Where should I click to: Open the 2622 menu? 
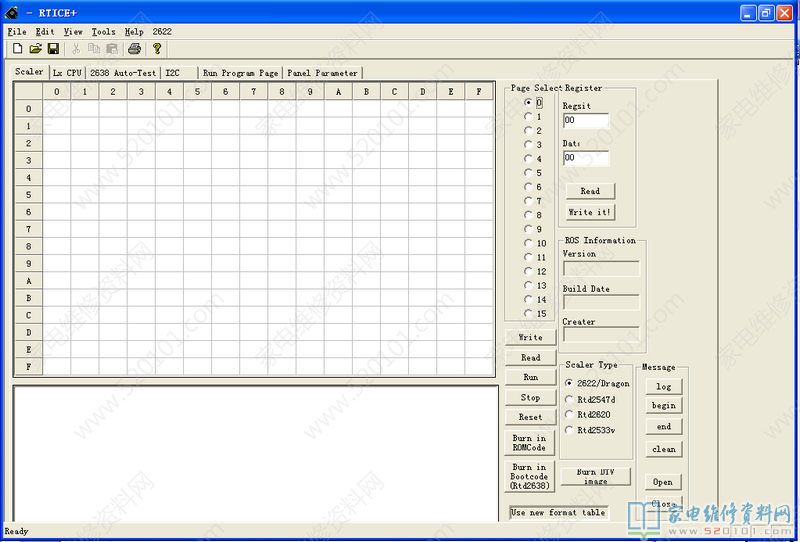click(162, 32)
